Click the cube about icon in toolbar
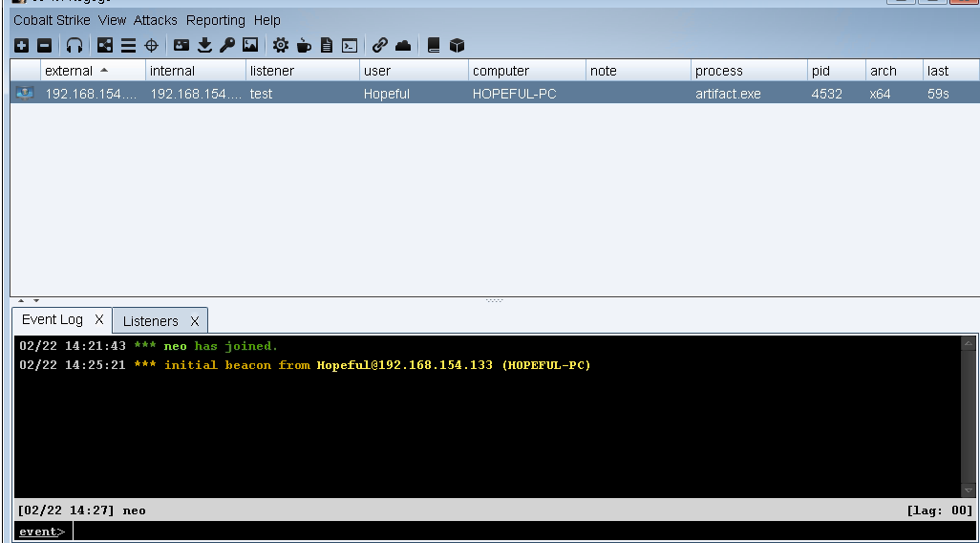This screenshot has height=543, width=980. click(x=457, y=45)
